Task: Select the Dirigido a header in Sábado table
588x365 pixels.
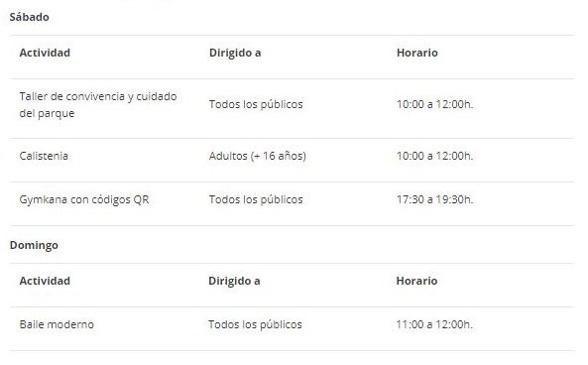Action: tap(235, 53)
